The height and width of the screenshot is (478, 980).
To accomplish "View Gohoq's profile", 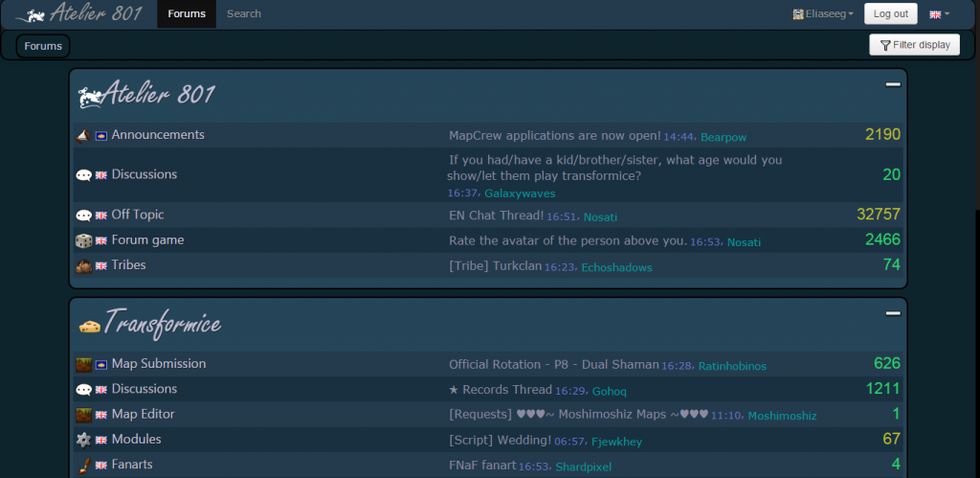I will tap(610, 392).
